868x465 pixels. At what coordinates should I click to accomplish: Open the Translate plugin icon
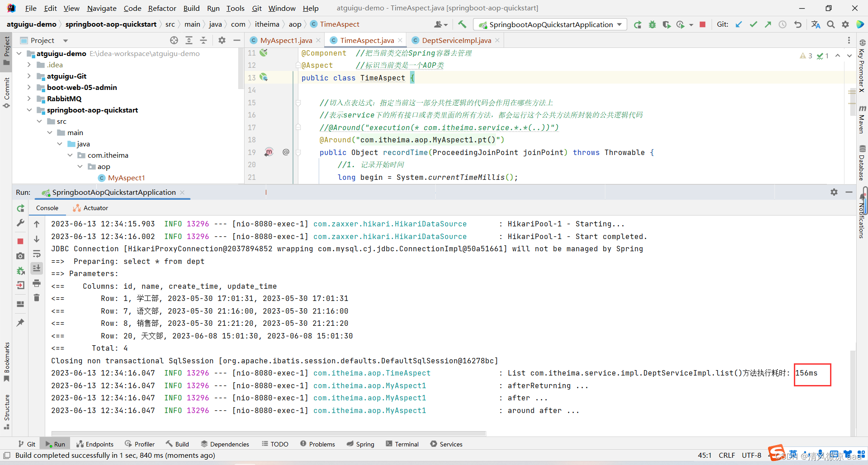click(x=816, y=24)
